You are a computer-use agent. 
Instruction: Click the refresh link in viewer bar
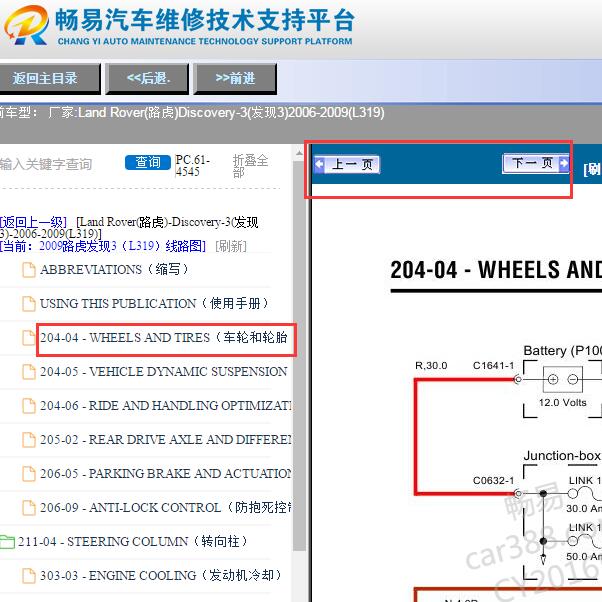tap(592, 169)
